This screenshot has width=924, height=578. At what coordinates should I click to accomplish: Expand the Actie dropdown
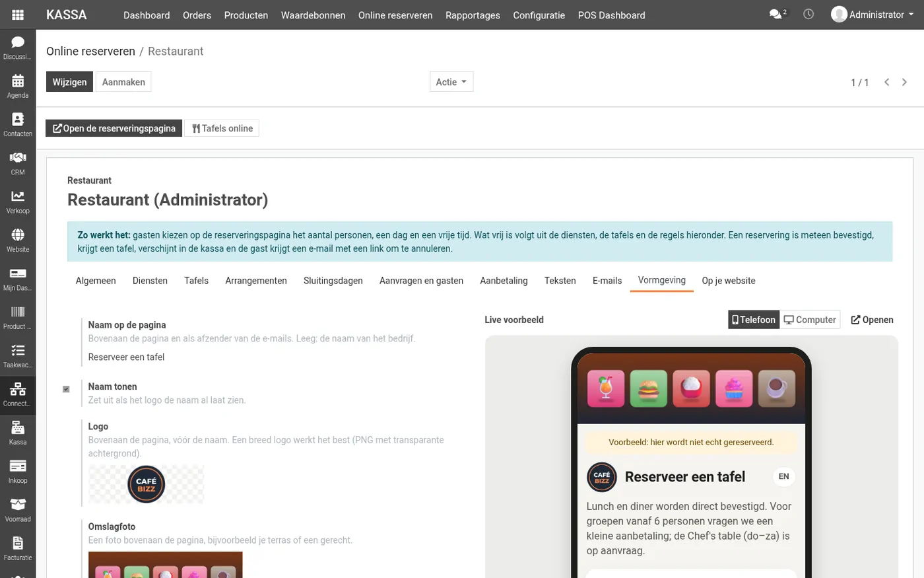click(451, 82)
